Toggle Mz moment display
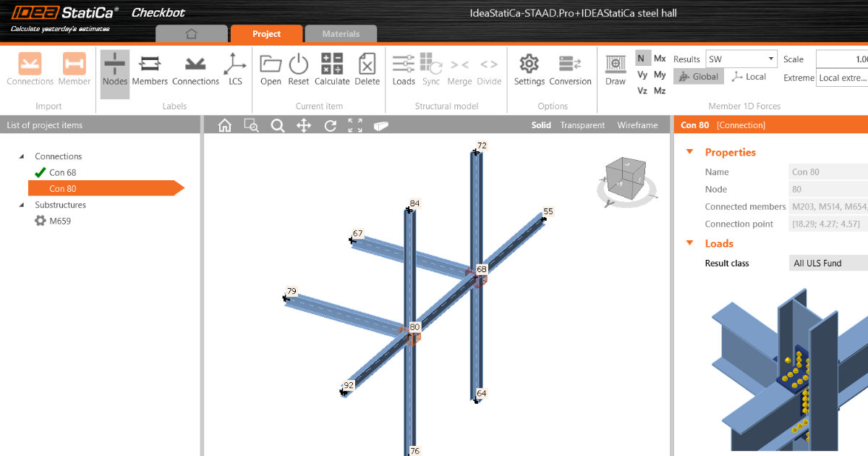 coord(660,90)
